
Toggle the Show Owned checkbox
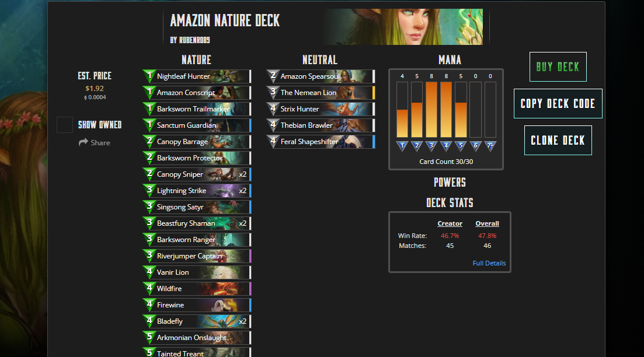click(64, 125)
